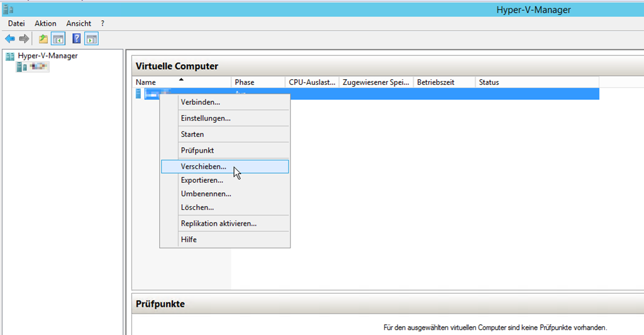Click the folder up-level toolbar icon
The width and height of the screenshot is (644, 335).
pos(43,39)
